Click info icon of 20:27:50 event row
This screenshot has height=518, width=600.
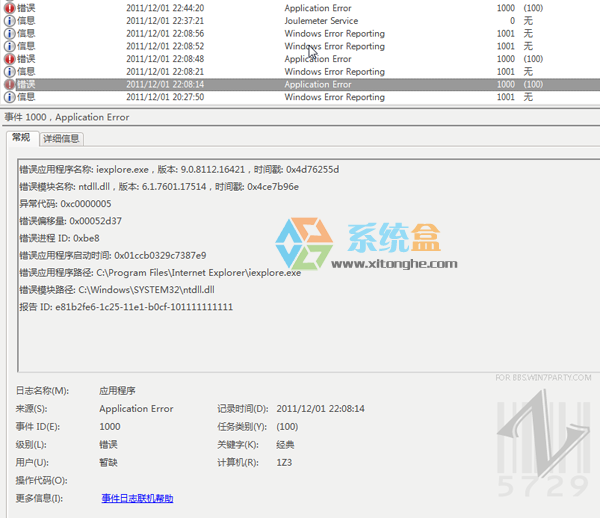(10, 97)
